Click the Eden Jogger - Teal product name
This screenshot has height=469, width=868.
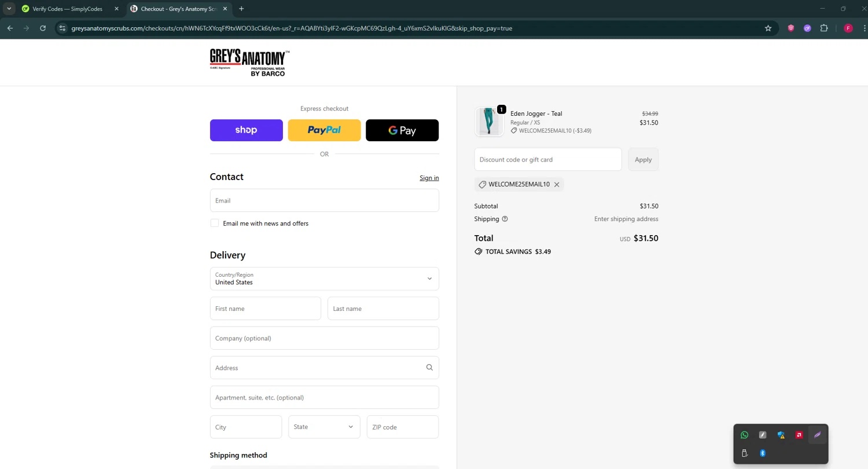(536, 113)
